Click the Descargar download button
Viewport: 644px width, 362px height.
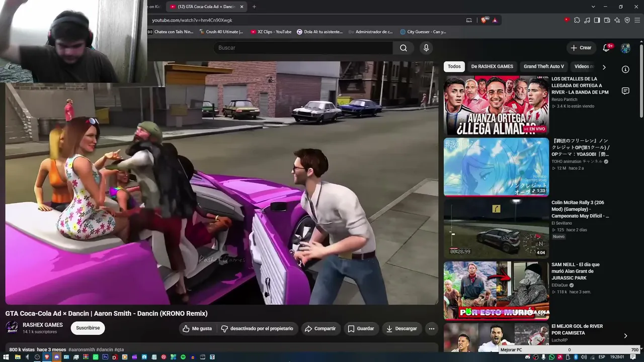pos(401,329)
